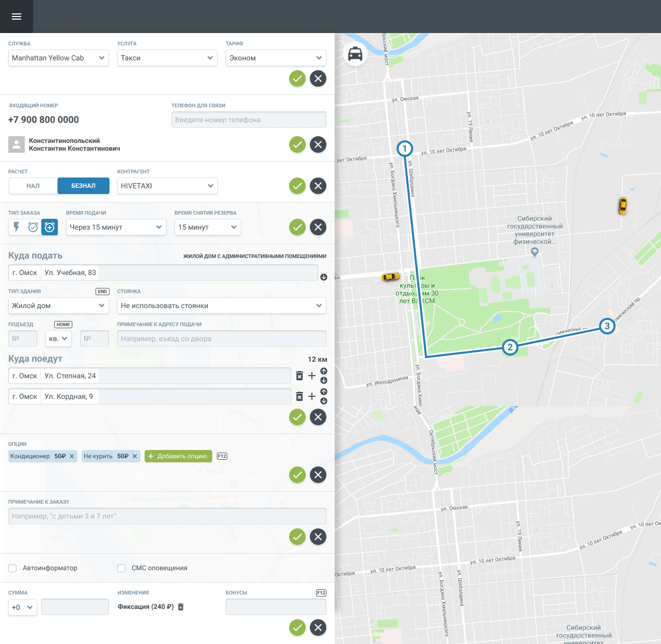Select the БЕЗНАЛ payment tab
Viewport: 661px width, 644px height.
[x=83, y=186]
